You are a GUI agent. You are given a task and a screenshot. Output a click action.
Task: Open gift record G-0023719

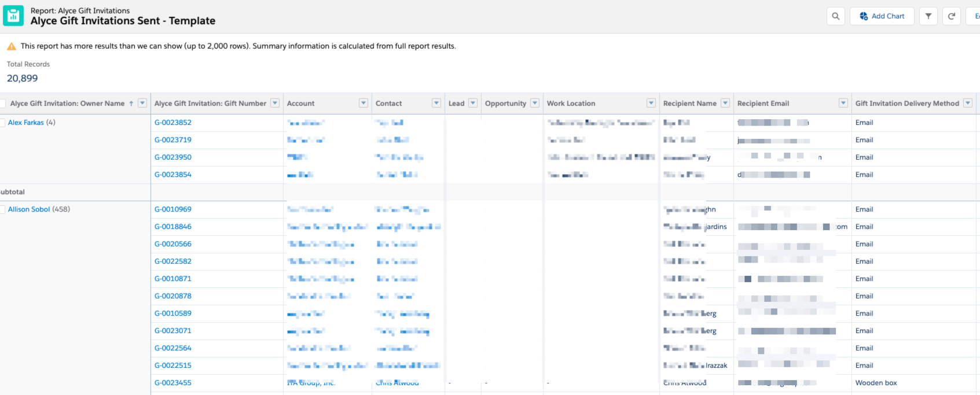[x=173, y=140]
